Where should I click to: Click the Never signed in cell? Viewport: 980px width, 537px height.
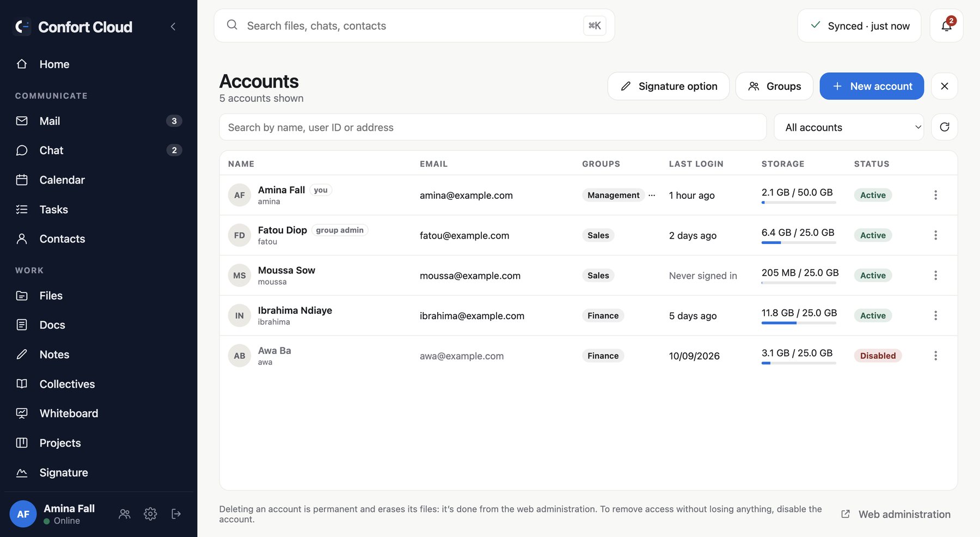703,276
